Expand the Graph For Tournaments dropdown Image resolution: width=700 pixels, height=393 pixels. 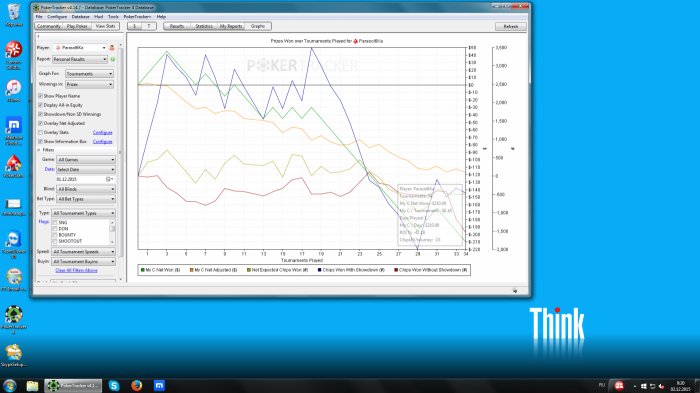(x=90, y=74)
